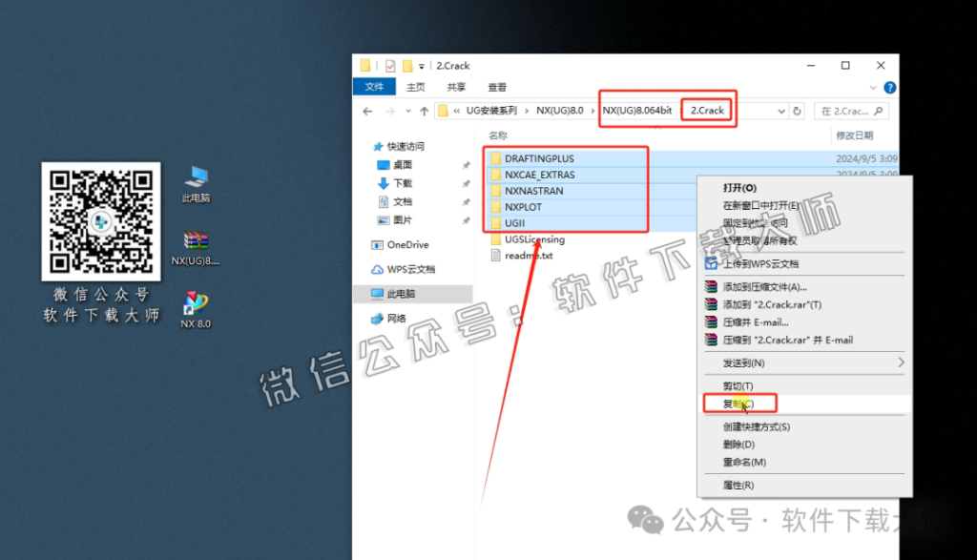Viewport: 977px width, 560px height.
Task: Switch to the 查看 ribbon tab
Action: point(496,86)
